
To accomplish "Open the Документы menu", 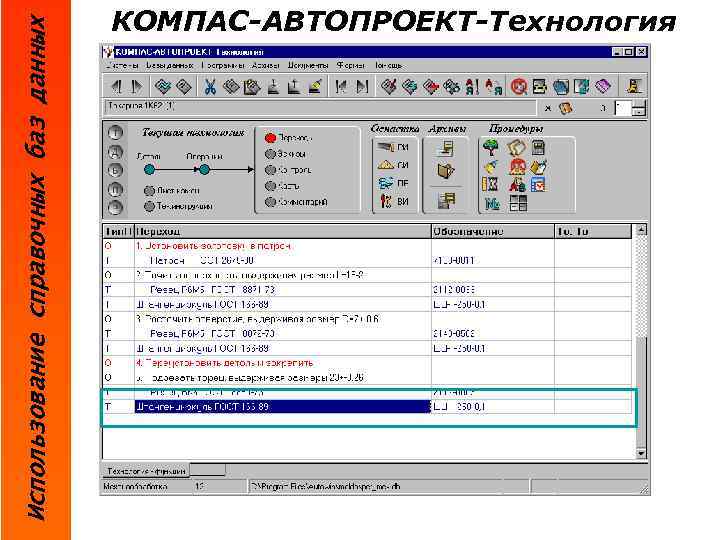I will [x=308, y=66].
